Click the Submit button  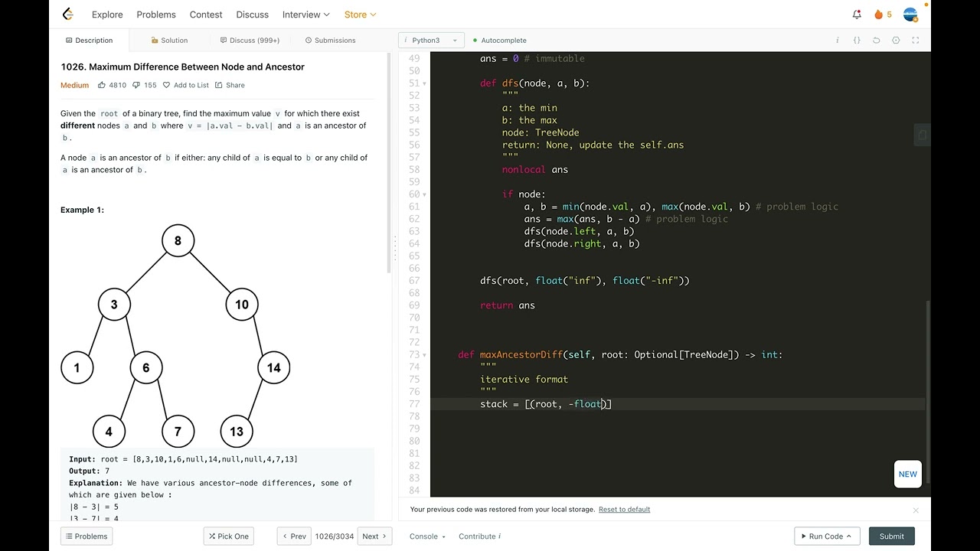pyautogui.click(x=892, y=536)
